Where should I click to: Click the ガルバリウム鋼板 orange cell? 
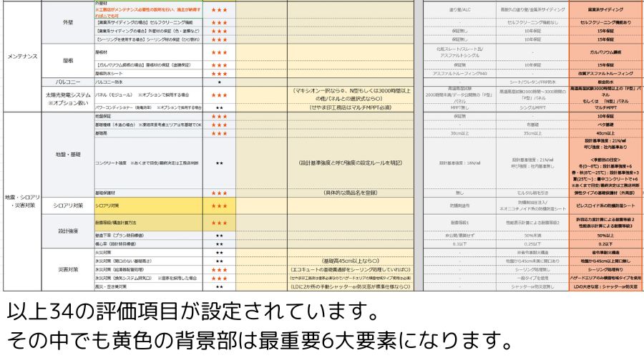click(605, 52)
